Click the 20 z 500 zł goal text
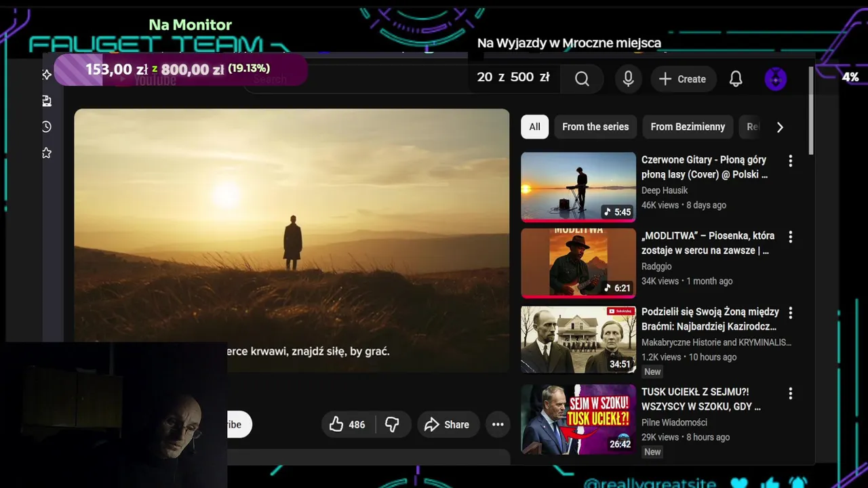This screenshot has width=868, height=488. [x=513, y=77]
